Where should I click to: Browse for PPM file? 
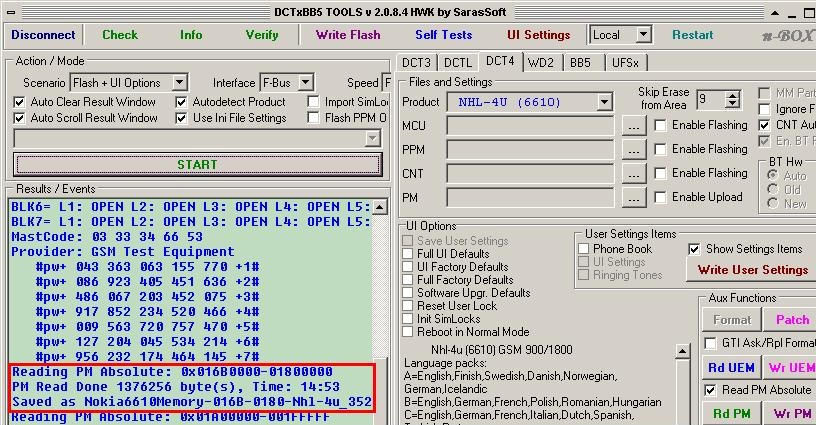click(x=634, y=150)
